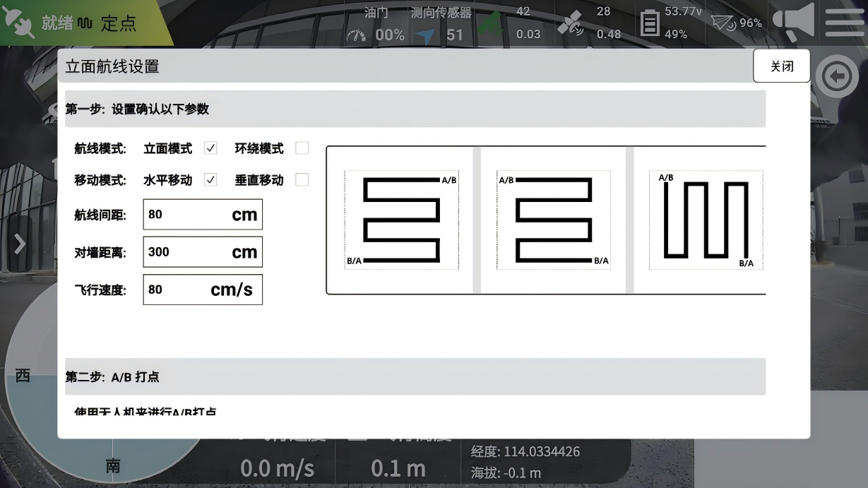This screenshot has width=868, height=488.
Task: Click the 对墙距离 distance input field
Action: click(x=202, y=251)
